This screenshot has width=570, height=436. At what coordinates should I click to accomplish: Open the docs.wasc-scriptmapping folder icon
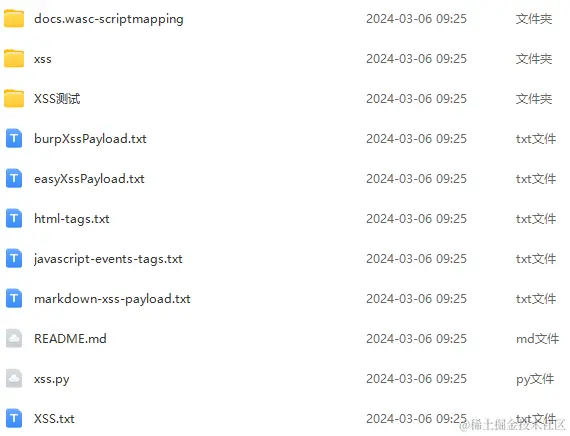[x=14, y=19]
